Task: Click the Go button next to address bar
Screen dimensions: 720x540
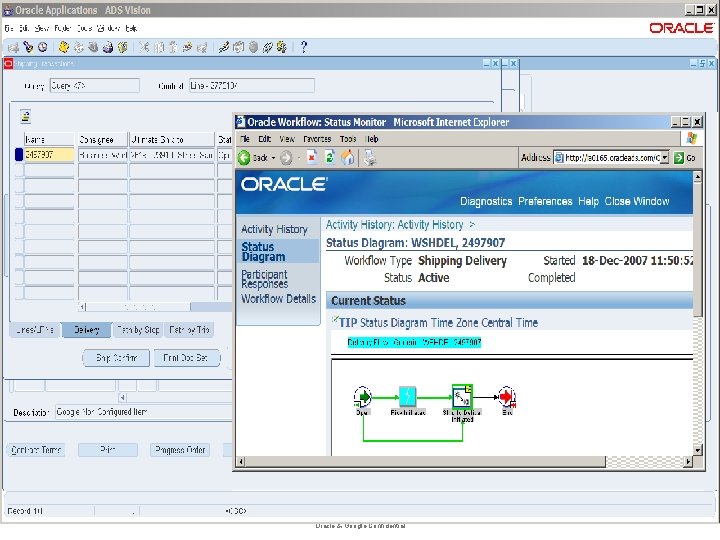Action: (x=685, y=158)
